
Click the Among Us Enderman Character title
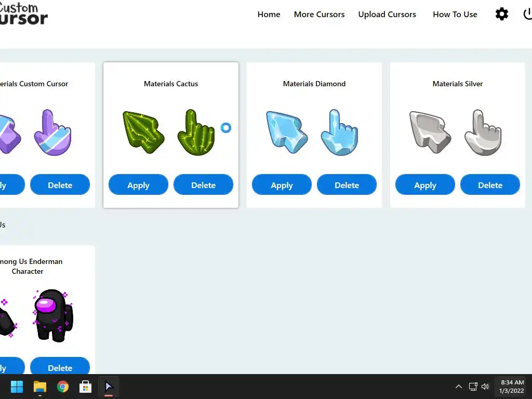pos(31,267)
